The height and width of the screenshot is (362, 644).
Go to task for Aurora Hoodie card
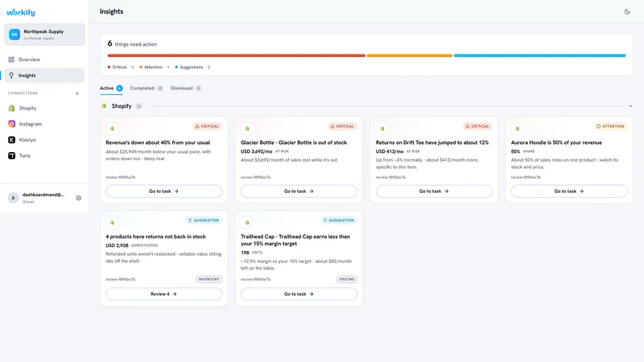coord(569,191)
